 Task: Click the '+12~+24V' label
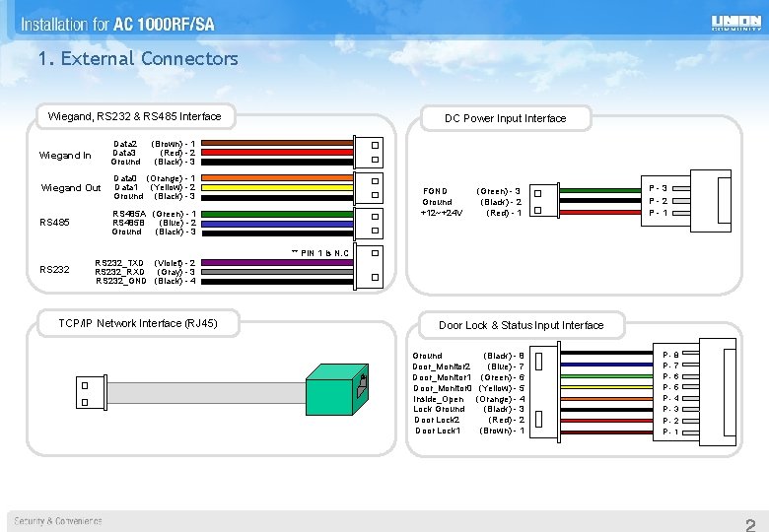click(x=442, y=213)
